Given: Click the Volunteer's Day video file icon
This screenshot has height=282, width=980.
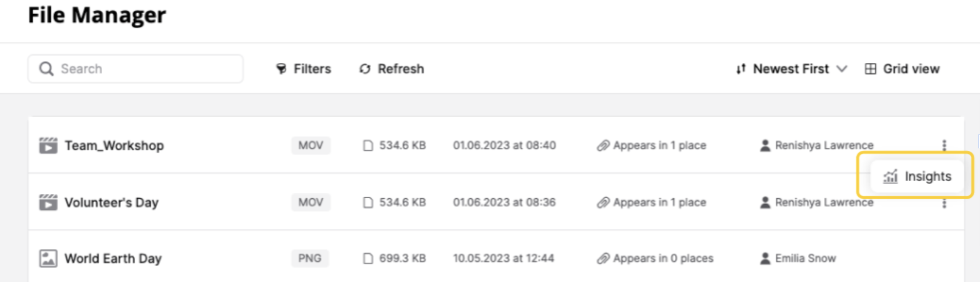Looking at the screenshot, I should pyautogui.click(x=48, y=202).
